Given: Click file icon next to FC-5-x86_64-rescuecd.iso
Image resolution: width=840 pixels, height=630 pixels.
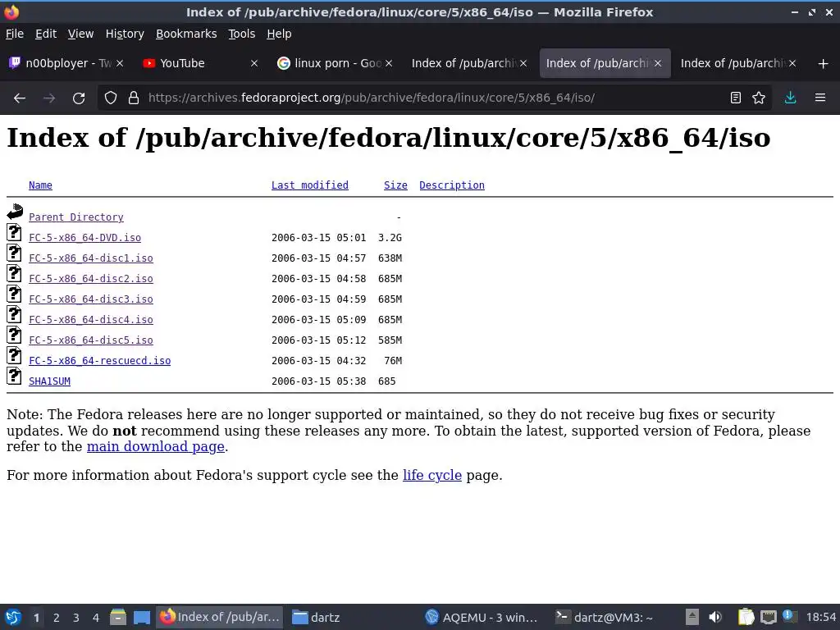Looking at the screenshot, I should coord(15,356).
